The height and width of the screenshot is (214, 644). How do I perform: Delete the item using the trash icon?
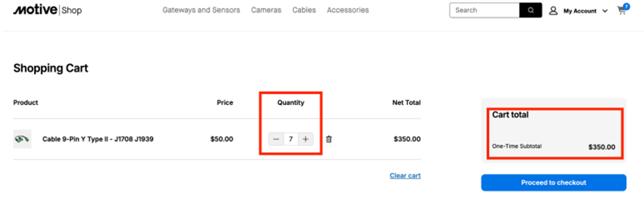[x=329, y=139]
